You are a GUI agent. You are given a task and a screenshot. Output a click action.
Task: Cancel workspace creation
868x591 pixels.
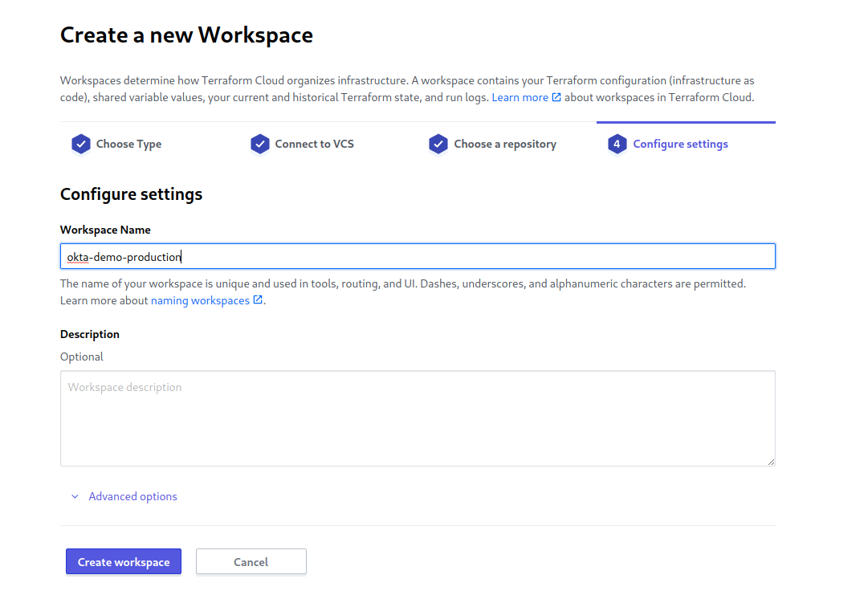(x=251, y=562)
